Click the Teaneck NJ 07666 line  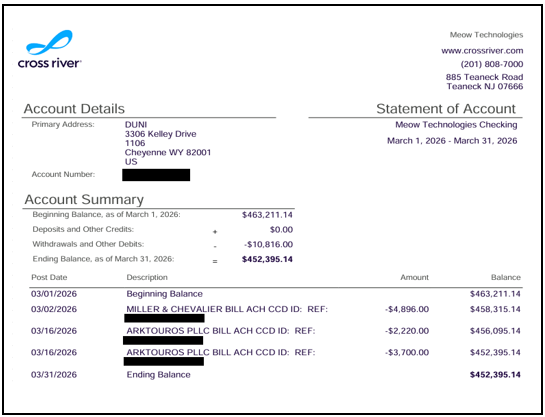pyautogui.click(x=485, y=86)
